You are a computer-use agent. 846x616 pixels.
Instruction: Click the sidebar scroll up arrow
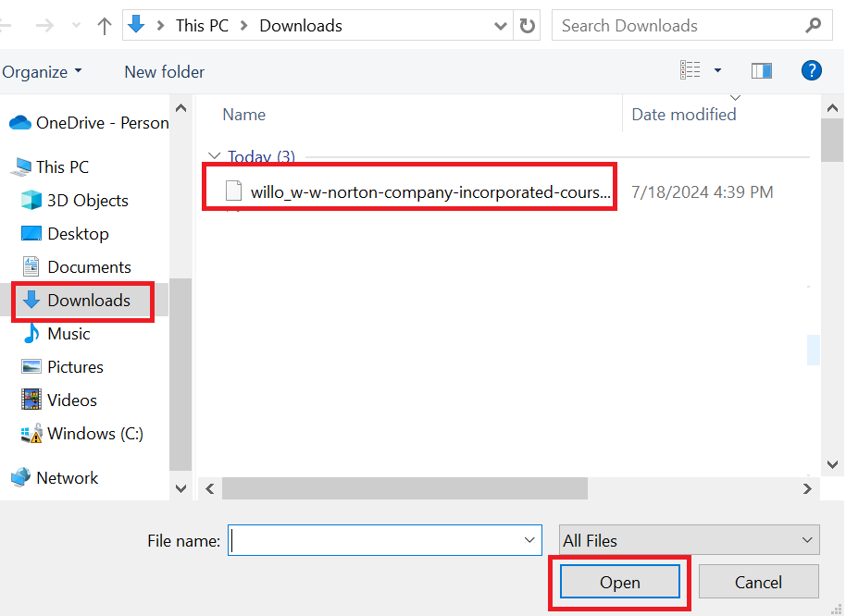tap(181, 108)
